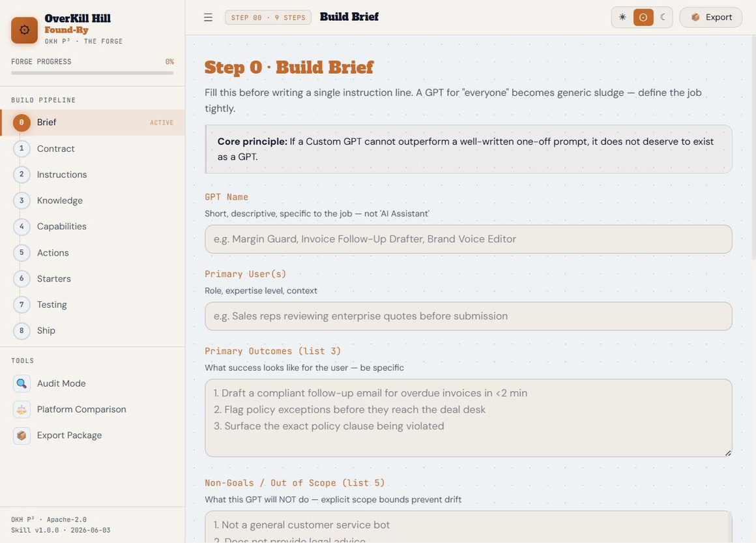Select the forge theme circle icon

point(643,18)
